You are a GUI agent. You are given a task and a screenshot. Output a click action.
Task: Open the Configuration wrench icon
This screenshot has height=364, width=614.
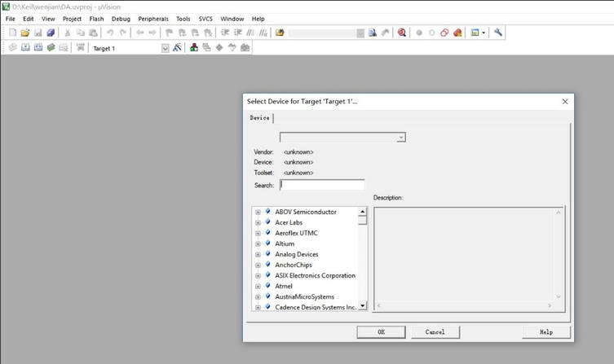(x=497, y=33)
